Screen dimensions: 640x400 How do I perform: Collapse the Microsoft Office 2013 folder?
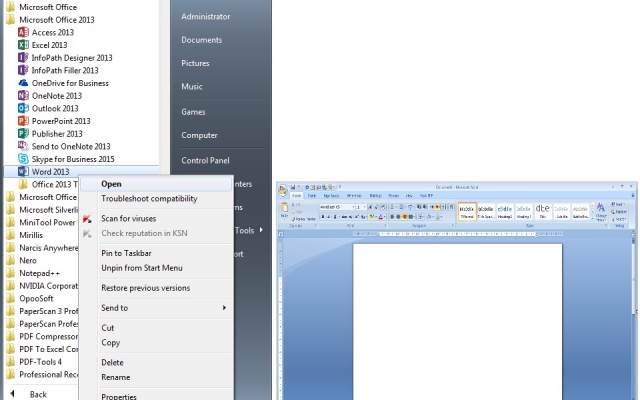49,20
